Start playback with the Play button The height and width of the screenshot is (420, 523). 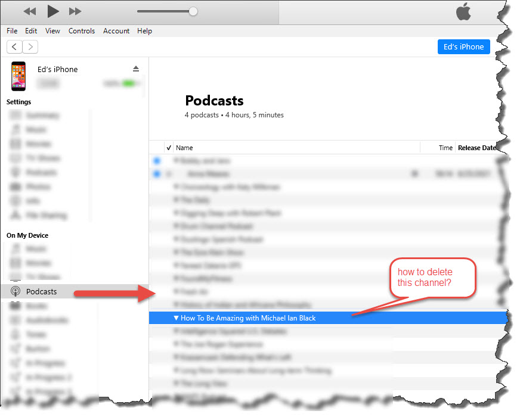(52, 11)
